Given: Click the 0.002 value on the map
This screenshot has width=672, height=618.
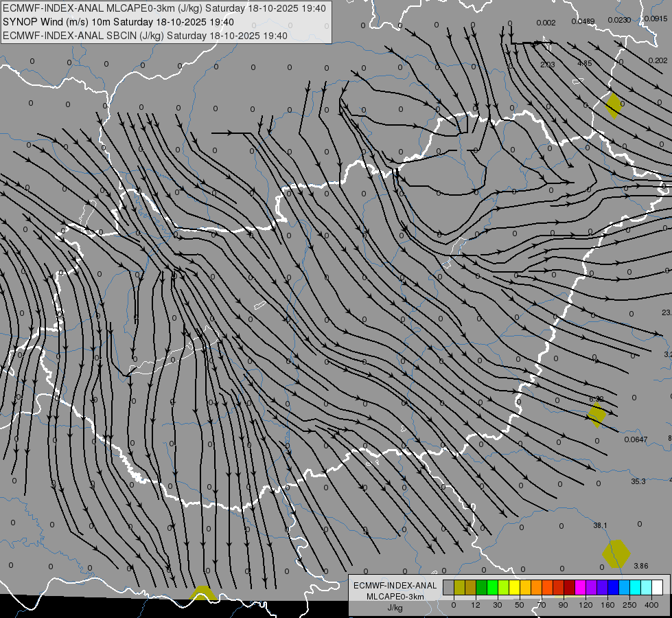Looking at the screenshot, I should (546, 23).
